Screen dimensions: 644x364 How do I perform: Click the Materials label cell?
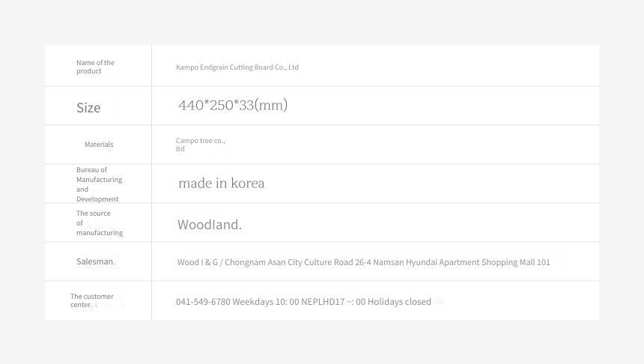[99, 145]
